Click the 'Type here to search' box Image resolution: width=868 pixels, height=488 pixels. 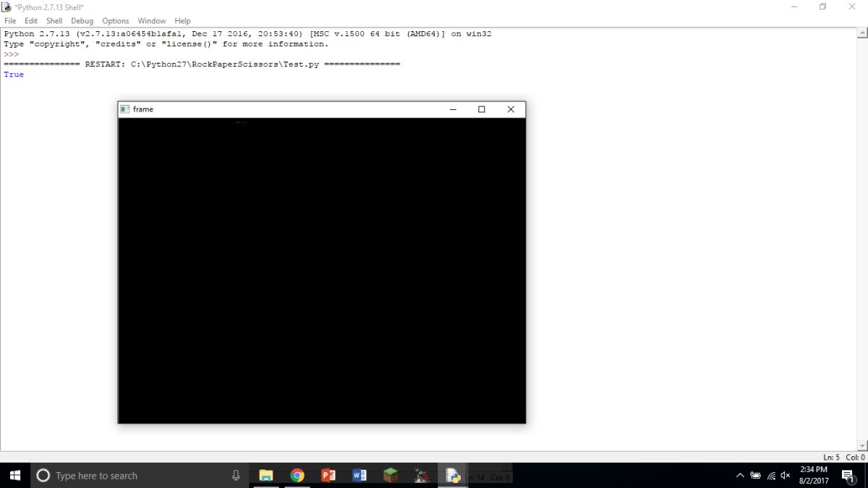(140, 476)
